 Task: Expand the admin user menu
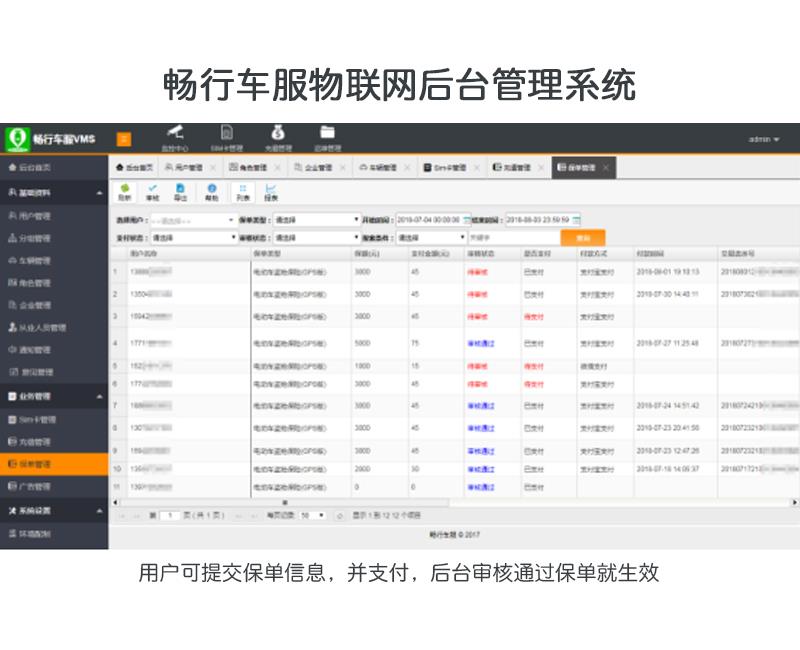(x=765, y=139)
